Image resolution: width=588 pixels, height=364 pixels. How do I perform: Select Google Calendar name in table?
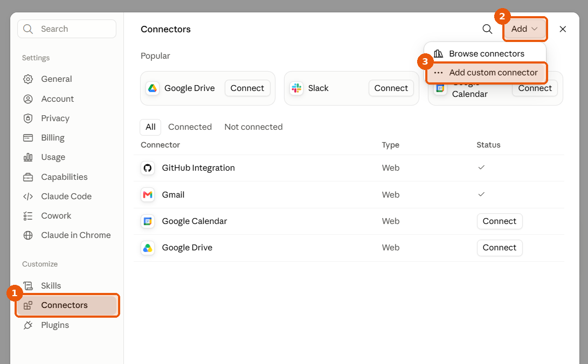click(194, 221)
